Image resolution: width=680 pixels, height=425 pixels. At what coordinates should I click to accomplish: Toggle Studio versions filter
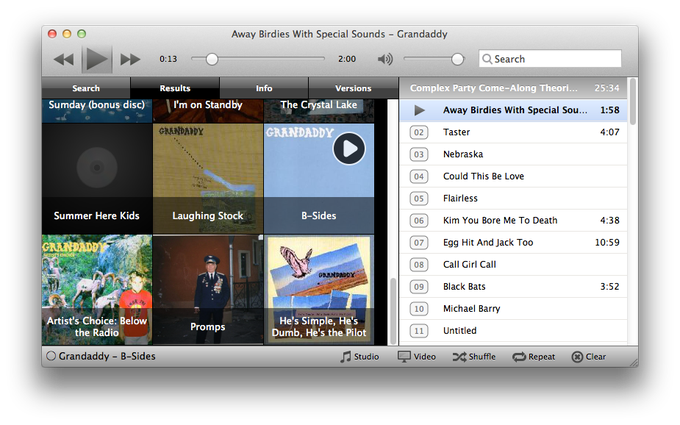coord(360,356)
